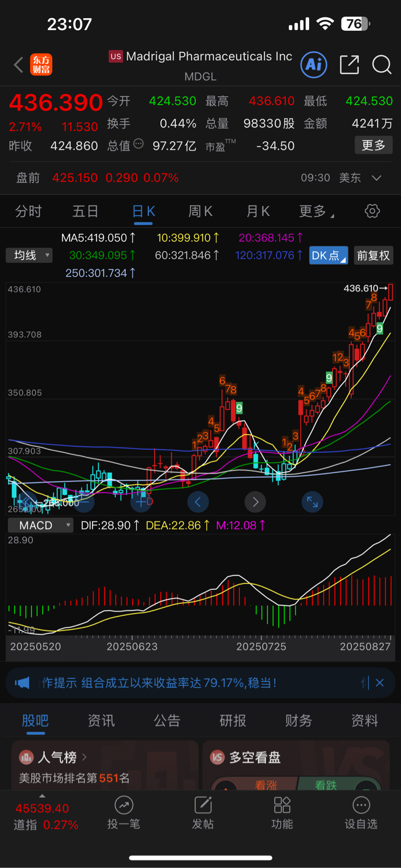The height and width of the screenshot is (868, 401).
Task: Tap the current price 436.390
Action: click(56, 102)
